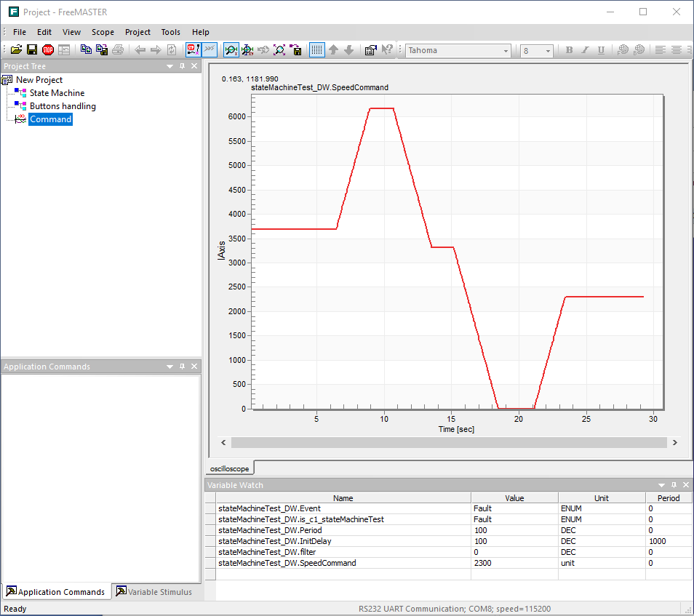Click the undo zoom icon

263,50
